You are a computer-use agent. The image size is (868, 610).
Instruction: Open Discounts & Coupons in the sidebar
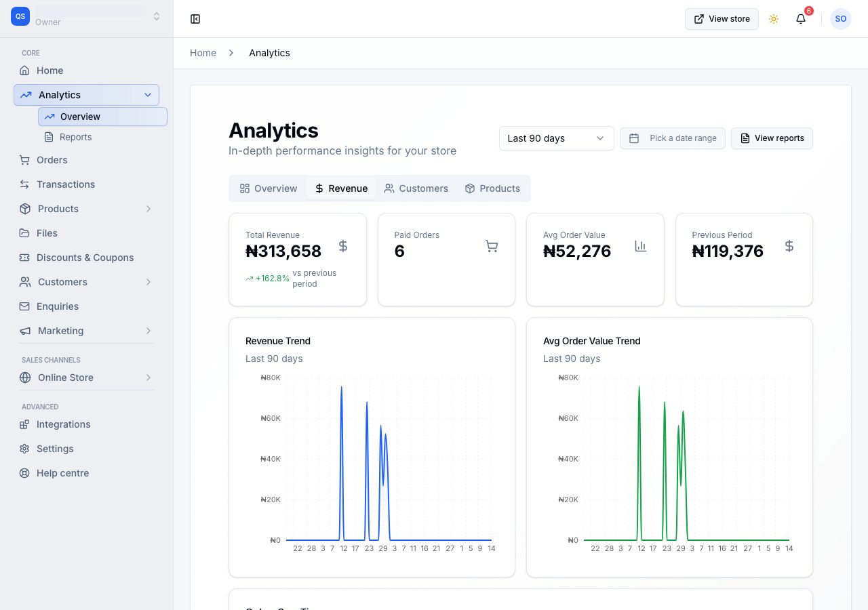pos(86,258)
